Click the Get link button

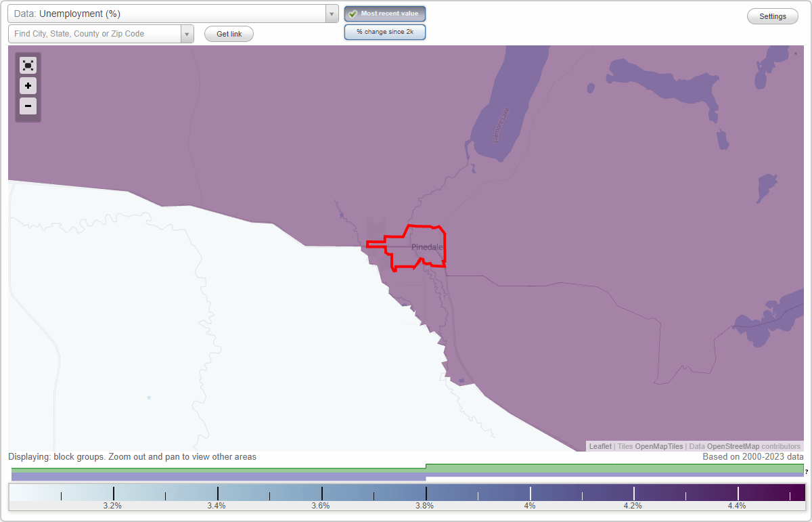229,34
